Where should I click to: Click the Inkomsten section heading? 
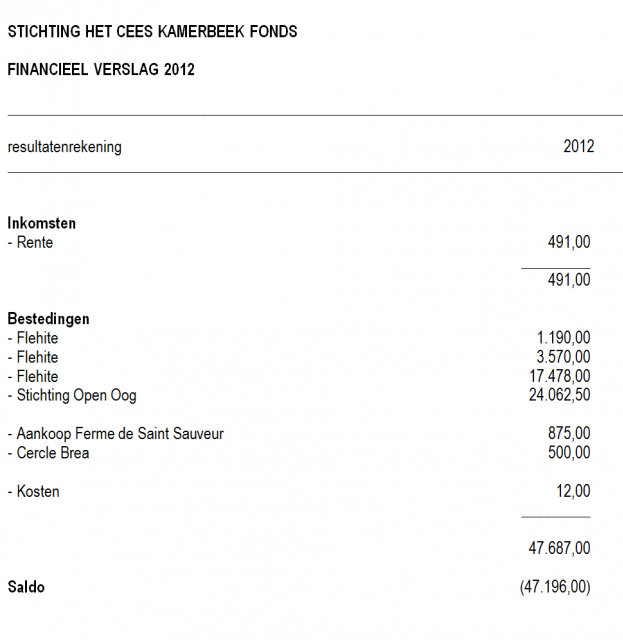click(x=42, y=223)
